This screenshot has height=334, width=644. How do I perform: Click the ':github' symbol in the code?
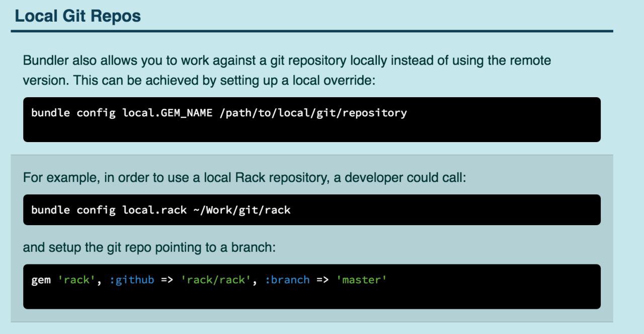[x=132, y=280]
